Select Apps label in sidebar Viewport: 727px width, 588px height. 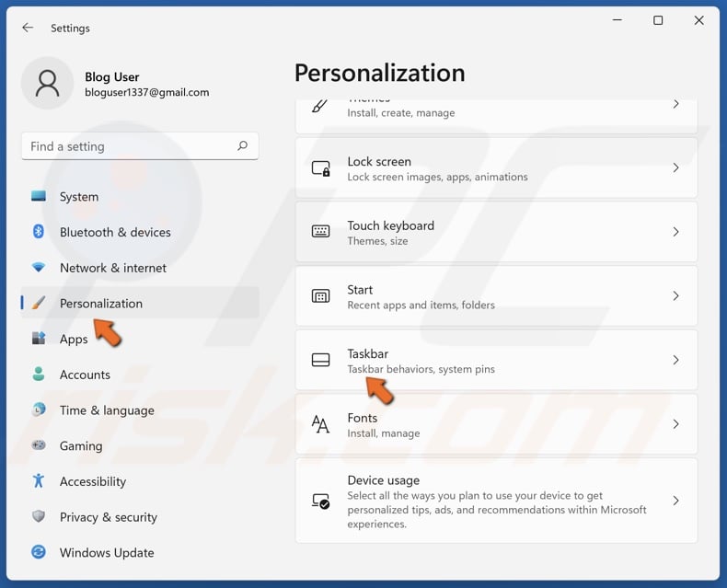[74, 339]
